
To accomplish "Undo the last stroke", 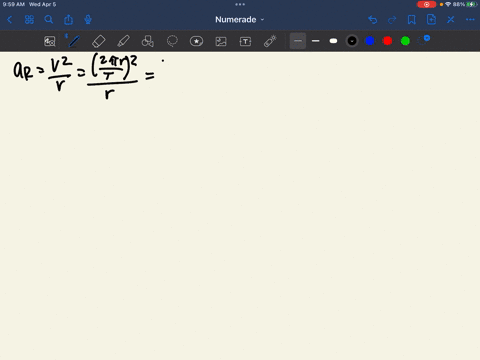I will [x=373, y=20].
